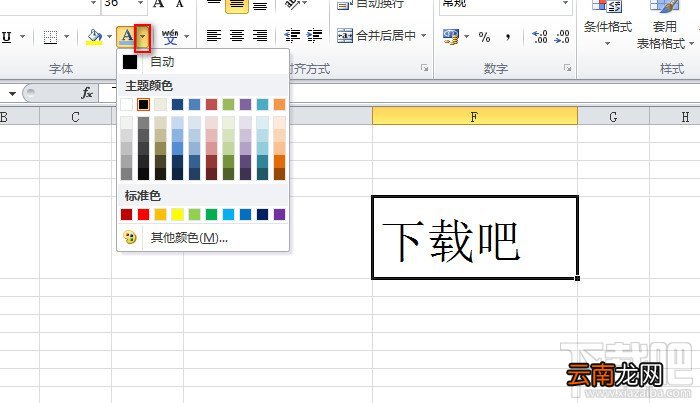Expand the accounting format dropdown arrow

(466, 37)
